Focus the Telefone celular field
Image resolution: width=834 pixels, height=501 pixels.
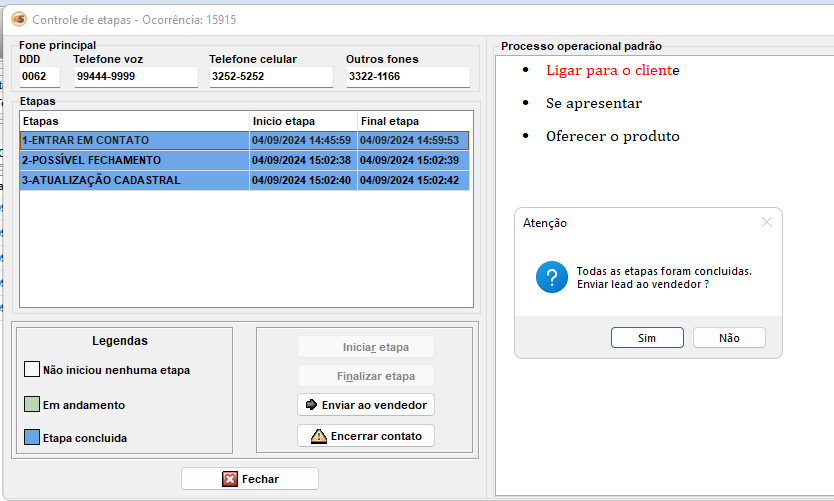pyautogui.click(x=270, y=76)
